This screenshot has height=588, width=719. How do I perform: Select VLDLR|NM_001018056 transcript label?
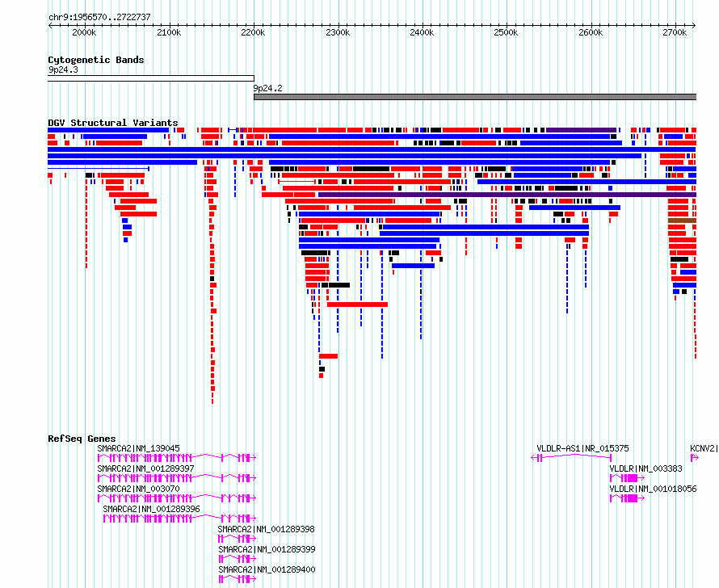click(653, 489)
